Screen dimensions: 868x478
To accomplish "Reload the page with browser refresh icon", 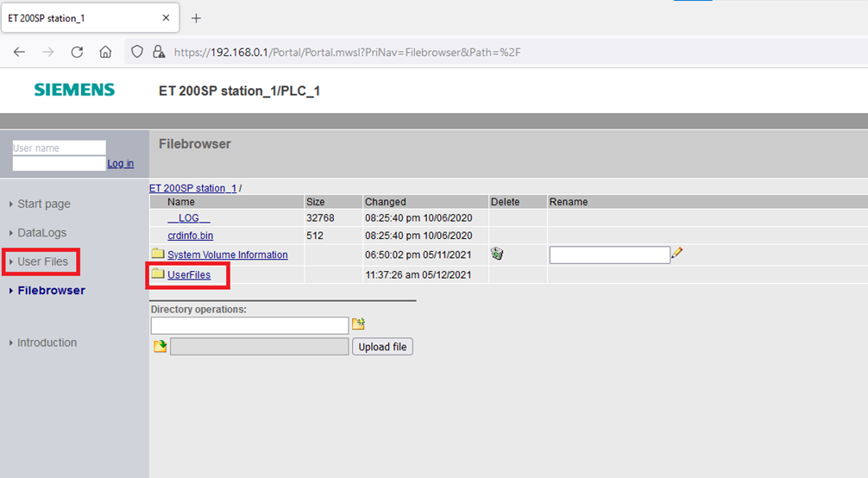I will click(77, 52).
